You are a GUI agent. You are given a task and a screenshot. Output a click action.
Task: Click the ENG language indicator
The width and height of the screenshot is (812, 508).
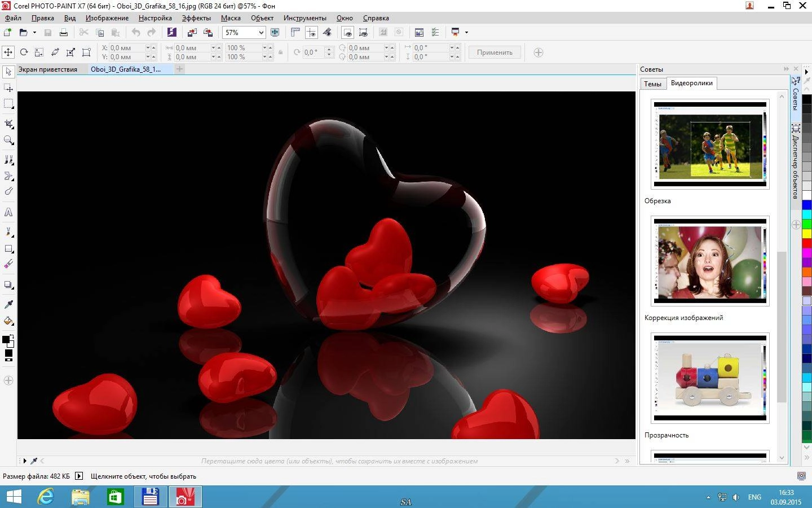coord(754,497)
